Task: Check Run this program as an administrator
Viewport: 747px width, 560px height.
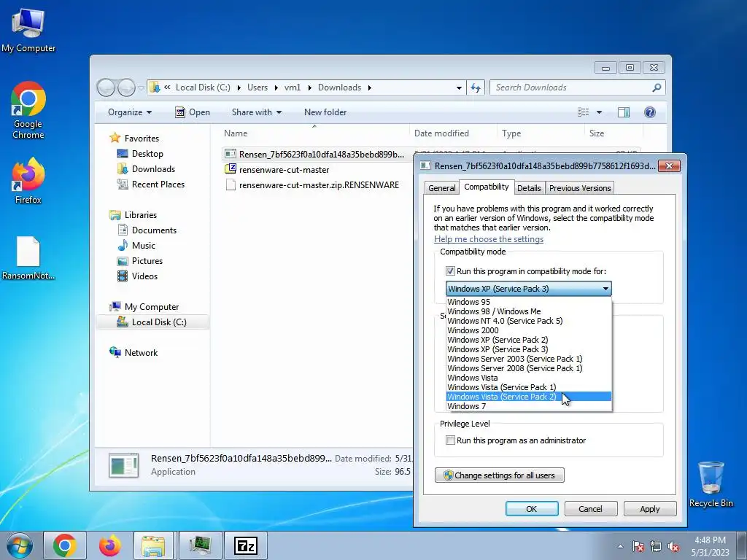Action: tap(450, 440)
